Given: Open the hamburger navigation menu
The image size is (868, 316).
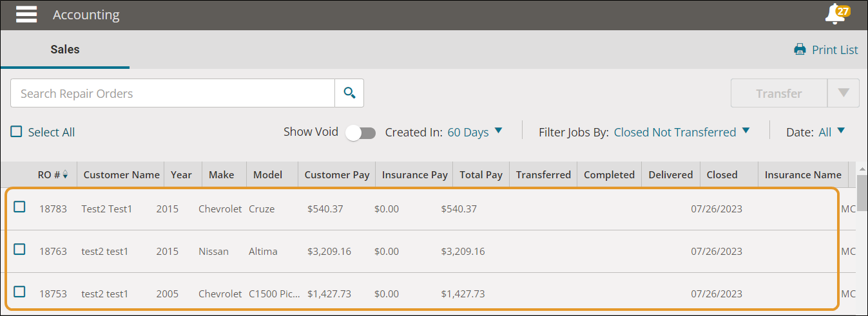Looking at the screenshot, I should pyautogui.click(x=26, y=14).
